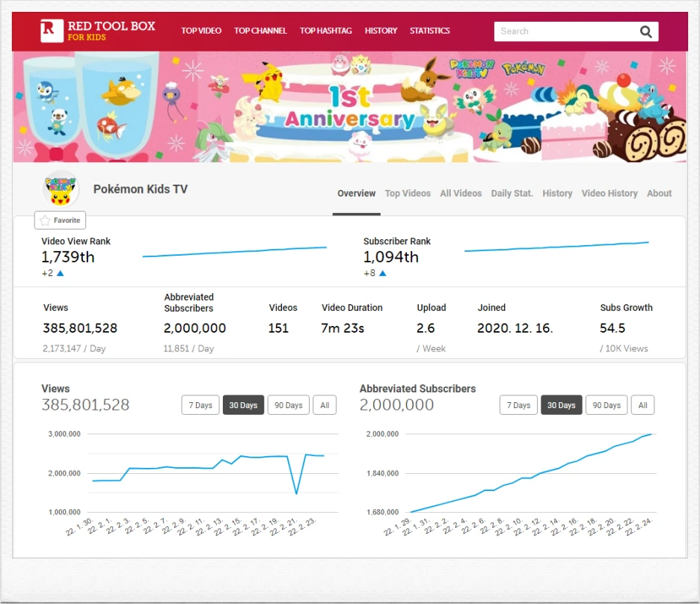Click the Favorite star icon
Viewport: 700px width, 604px height.
pos(45,221)
